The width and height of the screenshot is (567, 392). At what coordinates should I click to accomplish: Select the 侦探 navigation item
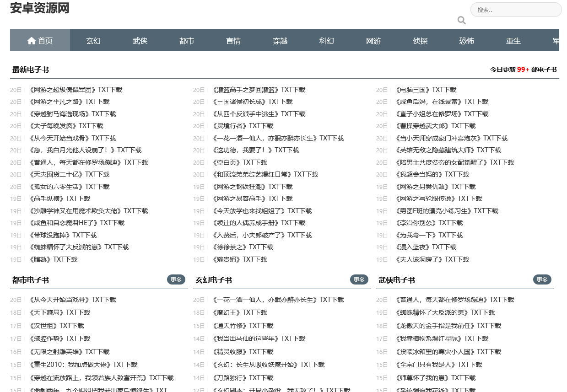coord(420,41)
